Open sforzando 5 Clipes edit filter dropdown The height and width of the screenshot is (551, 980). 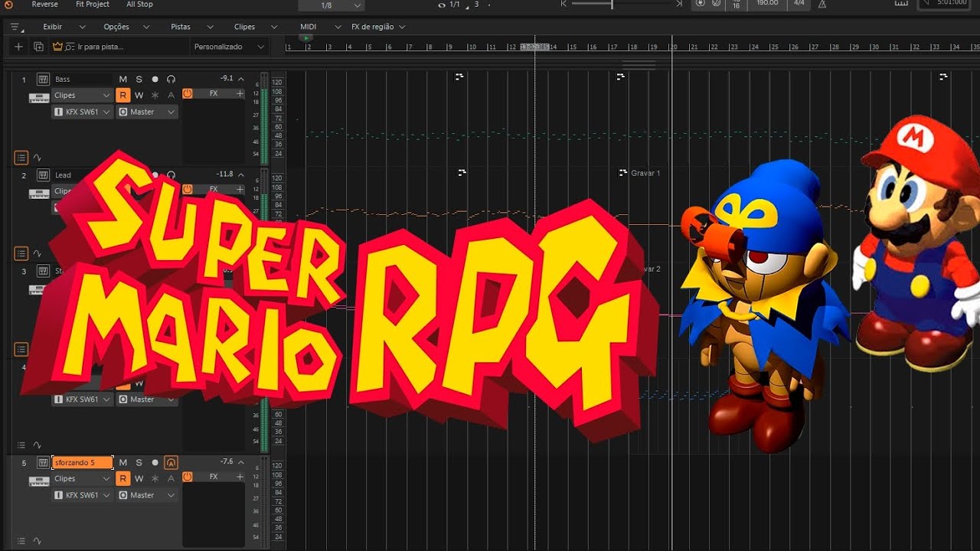coord(83,478)
